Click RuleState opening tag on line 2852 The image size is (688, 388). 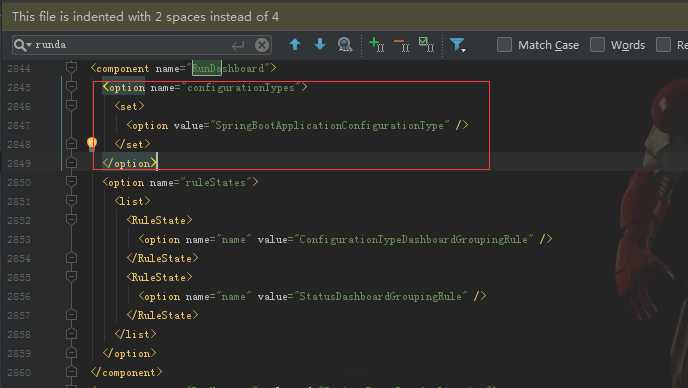click(x=159, y=220)
